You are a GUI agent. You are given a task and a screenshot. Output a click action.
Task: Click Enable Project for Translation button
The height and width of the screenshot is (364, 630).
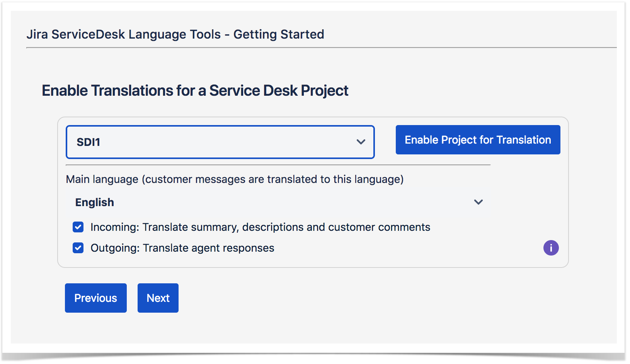point(478,140)
